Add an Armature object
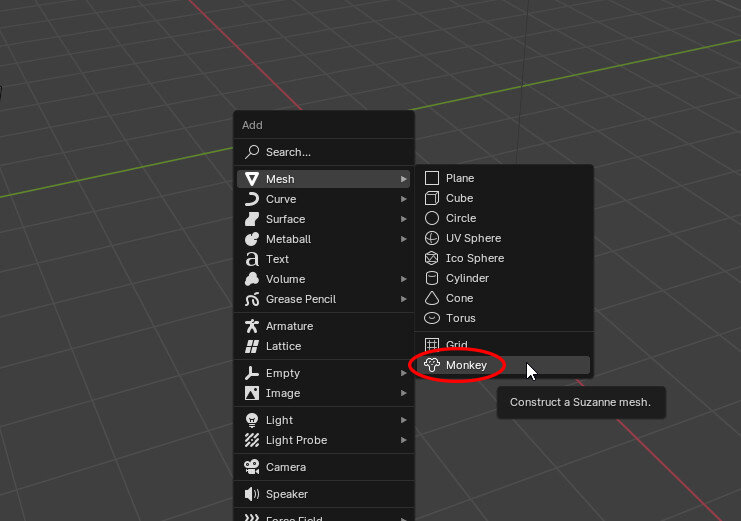 pyautogui.click(x=324, y=326)
